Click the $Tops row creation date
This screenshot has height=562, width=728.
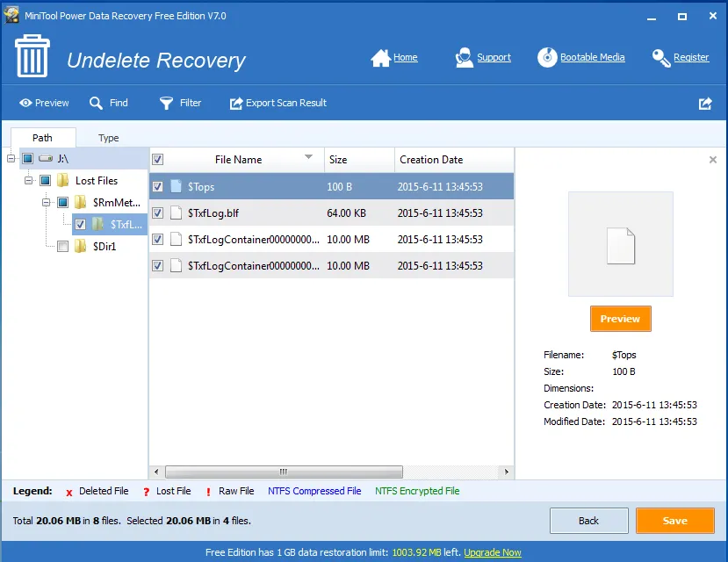440,187
